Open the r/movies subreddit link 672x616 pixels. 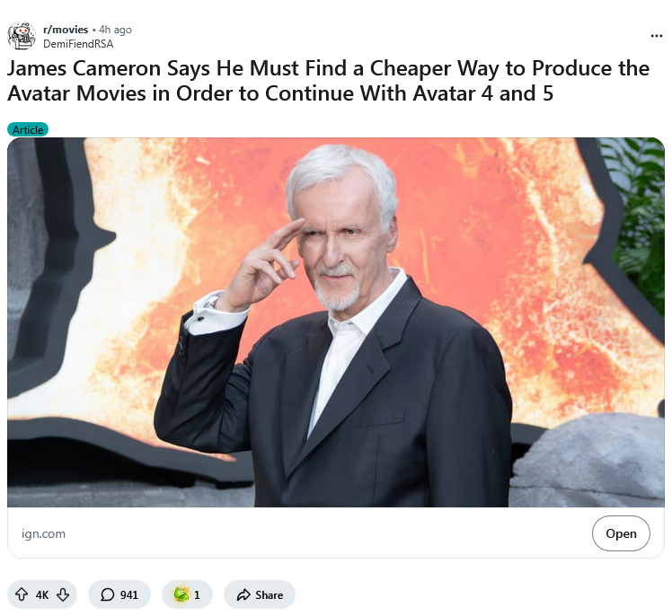pos(66,30)
